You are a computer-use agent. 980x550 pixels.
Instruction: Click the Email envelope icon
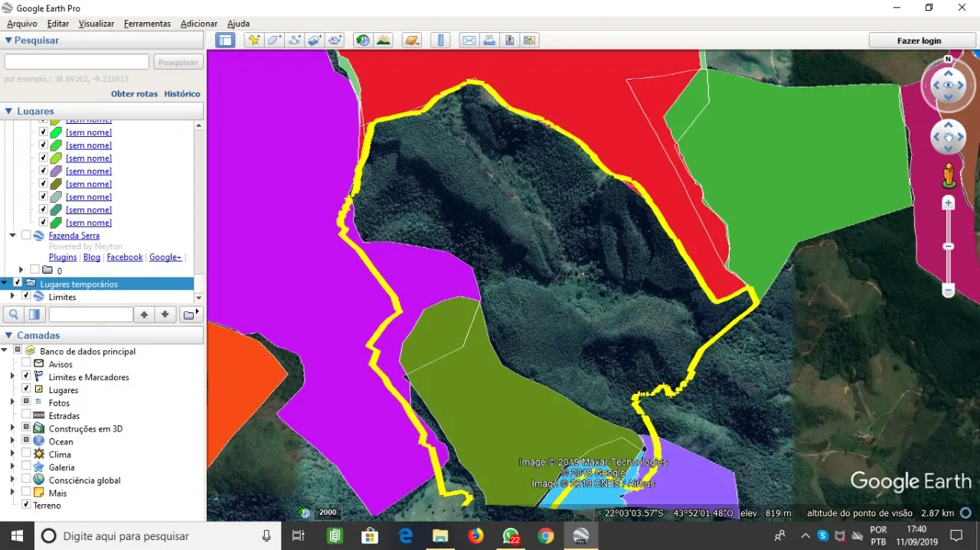[x=469, y=41]
